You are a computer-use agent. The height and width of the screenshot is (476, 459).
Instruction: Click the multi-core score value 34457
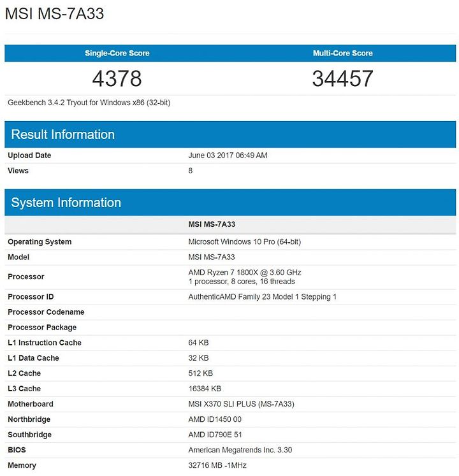coord(342,78)
